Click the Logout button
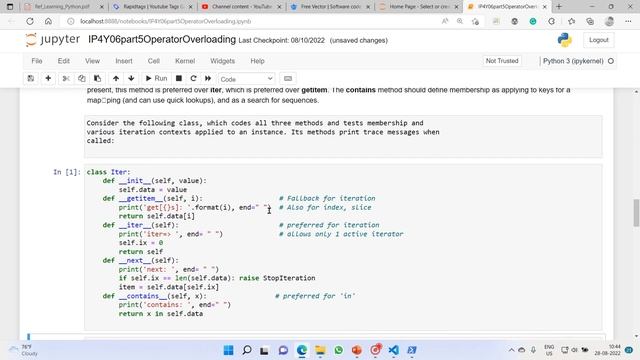This screenshot has height=360, width=640. 599,40
